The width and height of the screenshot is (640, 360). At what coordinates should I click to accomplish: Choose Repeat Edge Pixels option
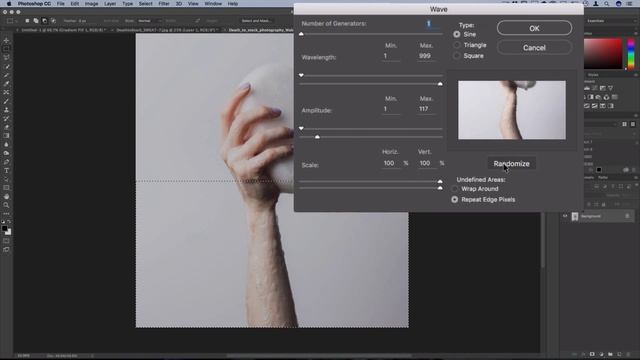point(455,200)
